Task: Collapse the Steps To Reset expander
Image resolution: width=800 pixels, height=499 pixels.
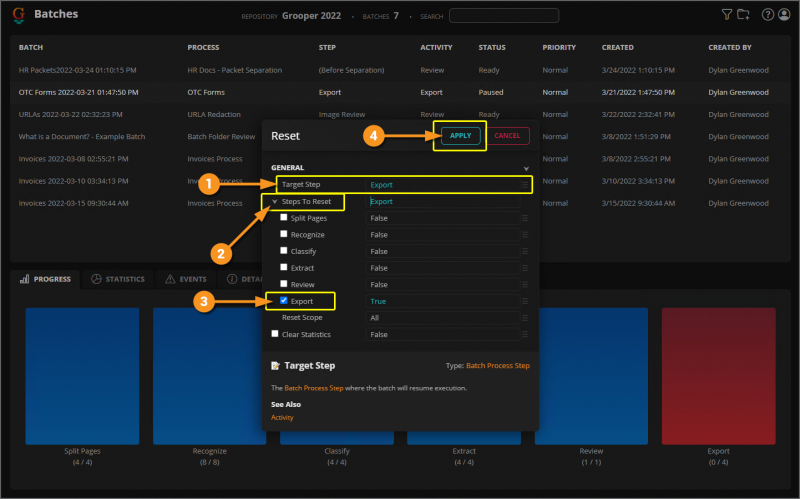Action: (x=274, y=202)
